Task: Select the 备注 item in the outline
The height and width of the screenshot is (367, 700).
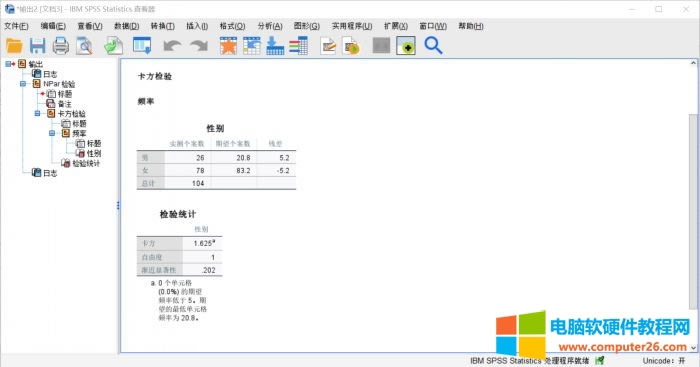Action: pos(64,104)
